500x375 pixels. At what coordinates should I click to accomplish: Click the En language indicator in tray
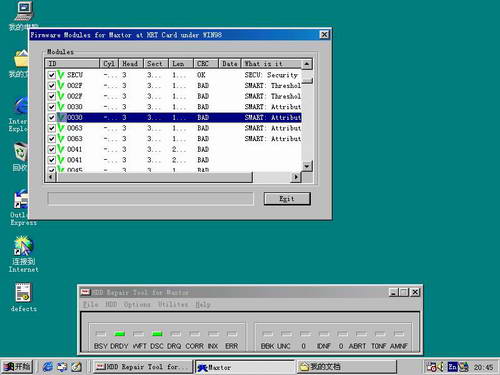tap(452, 367)
